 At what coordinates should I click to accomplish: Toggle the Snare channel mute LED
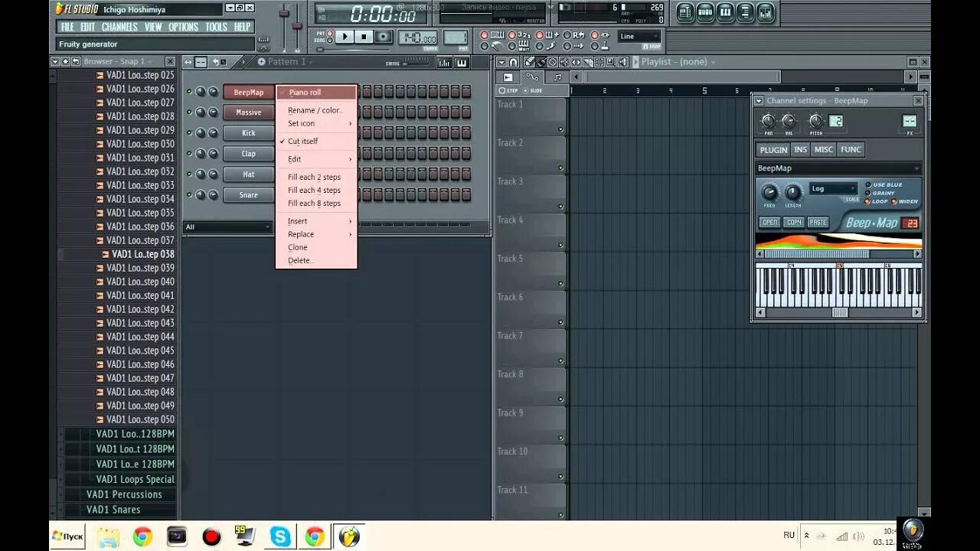pos(189,195)
